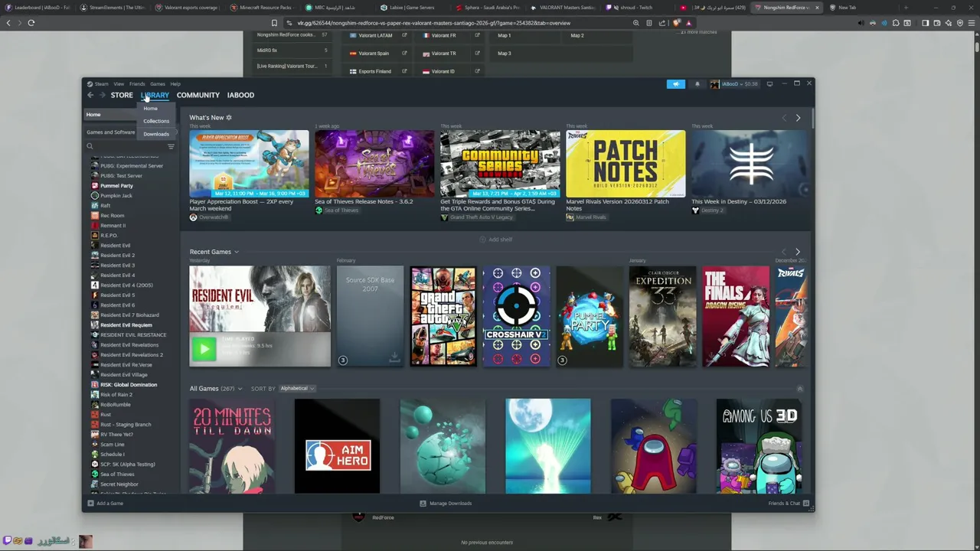980x551 pixels.
Task: Click the Sea of Thieves logo under release notes
Action: click(x=318, y=210)
